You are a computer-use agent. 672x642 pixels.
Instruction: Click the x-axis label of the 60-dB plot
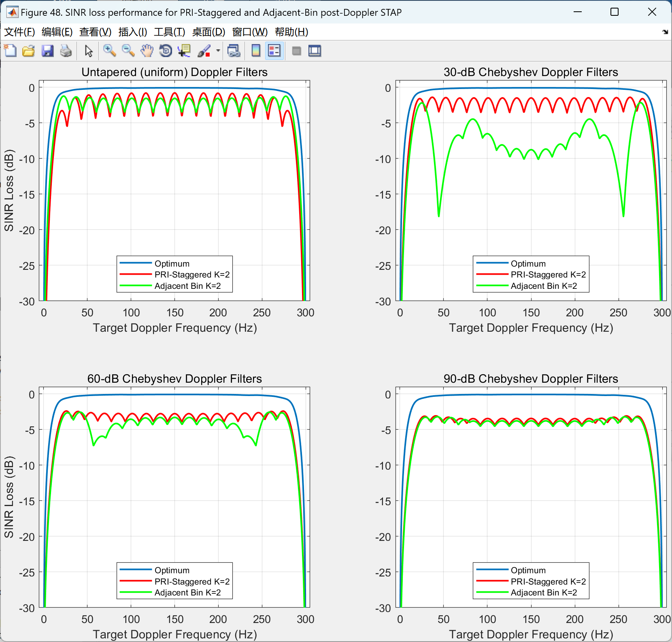pyautogui.click(x=175, y=634)
